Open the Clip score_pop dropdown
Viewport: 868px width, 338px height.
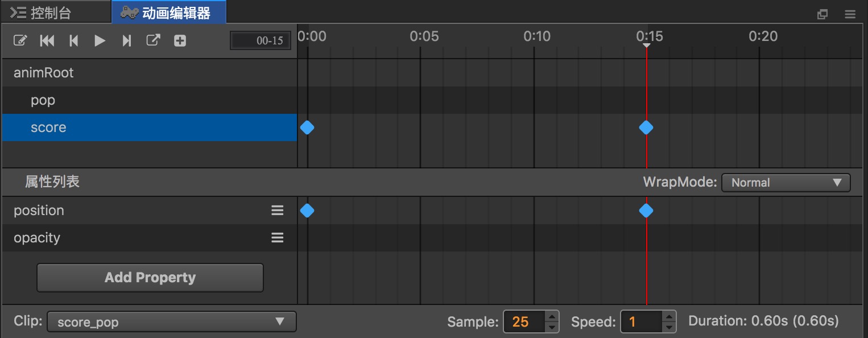pos(171,322)
